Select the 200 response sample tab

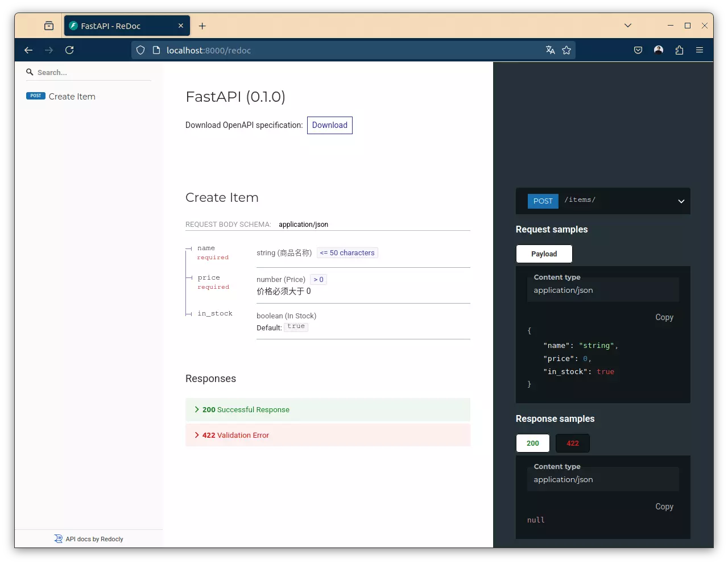click(533, 443)
